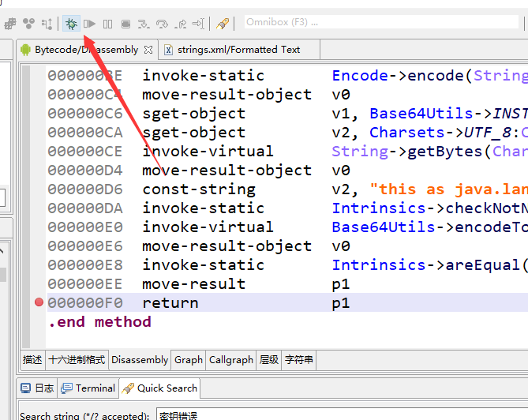The width and height of the screenshot is (528, 420).
Task: Click the highlighter pen toolbar icon
Action: (223, 24)
